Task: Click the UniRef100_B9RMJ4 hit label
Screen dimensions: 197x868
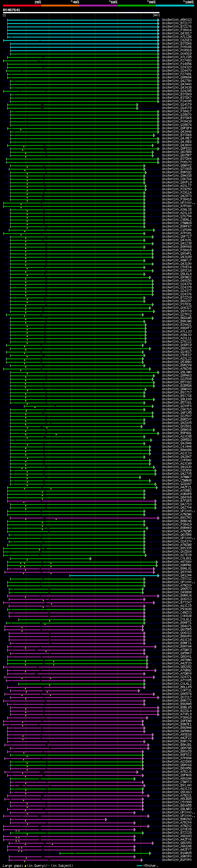Action: tap(177, 596)
